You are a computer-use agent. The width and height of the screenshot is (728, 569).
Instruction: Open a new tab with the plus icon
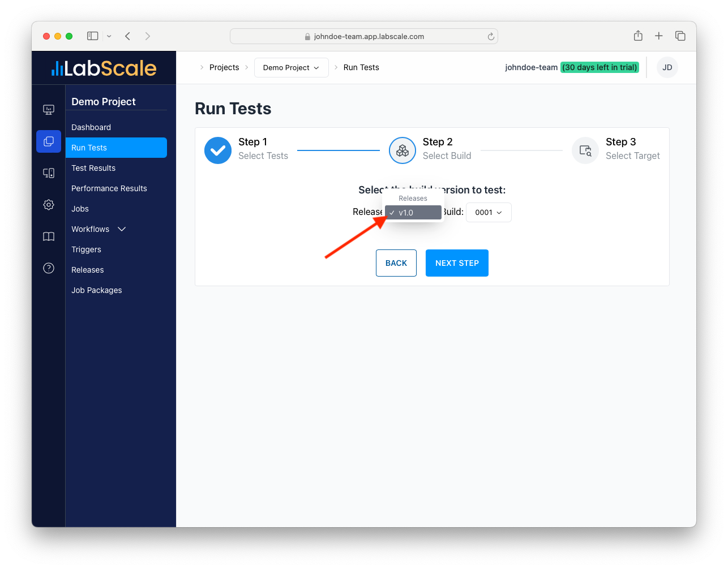659,36
